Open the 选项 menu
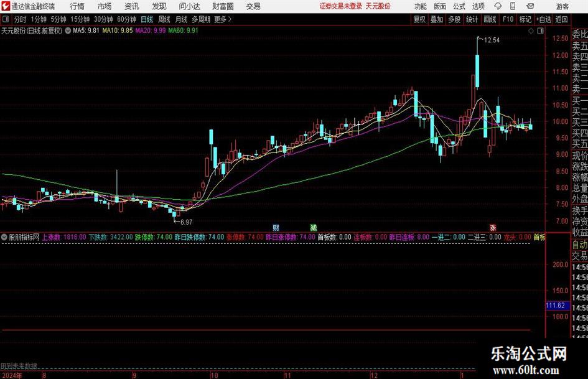The width and height of the screenshot is (588, 379). pos(478,6)
